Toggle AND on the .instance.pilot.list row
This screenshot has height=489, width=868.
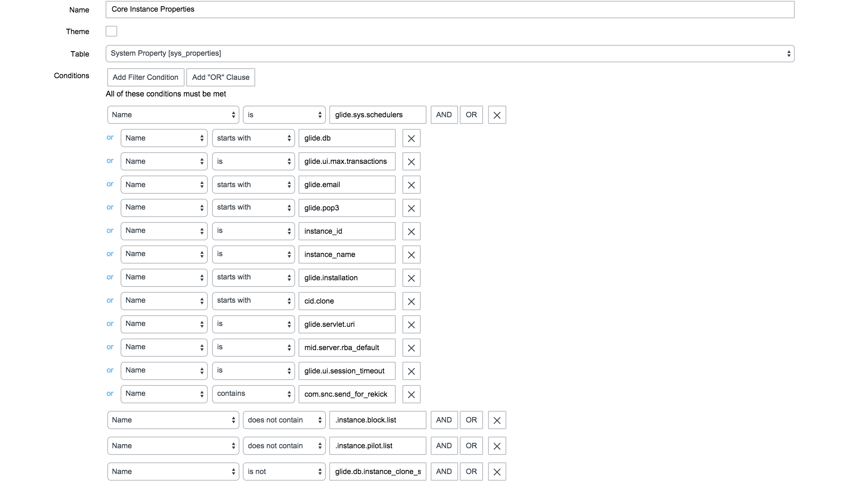pyautogui.click(x=444, y=445)
